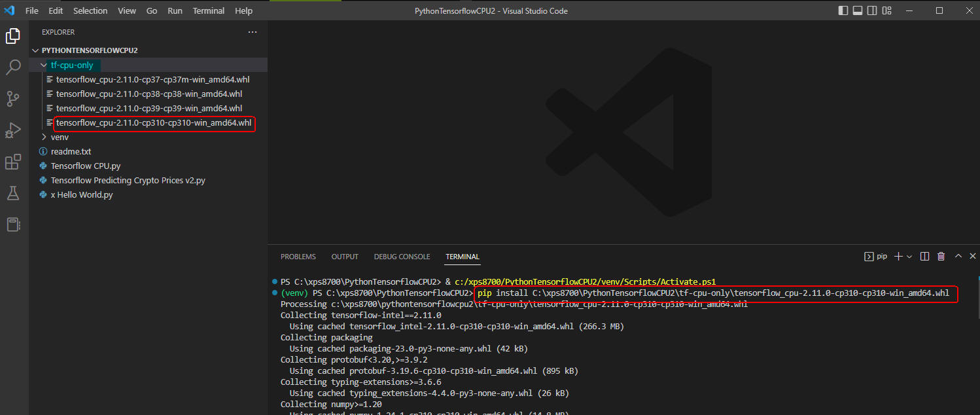This screenshot has height=415, width=980.
Task: Select the TERMINAL tab
Action: point(463,257)
